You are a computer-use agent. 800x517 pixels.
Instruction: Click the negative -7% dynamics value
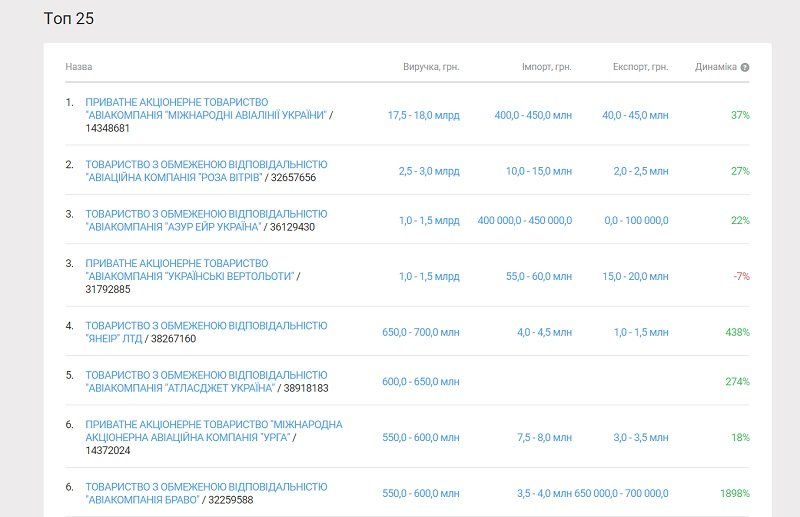pos(742,276)
